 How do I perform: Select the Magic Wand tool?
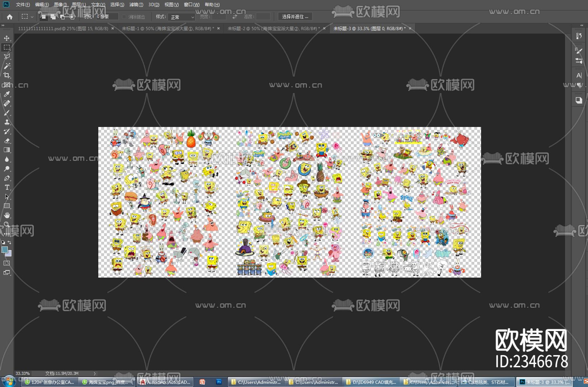[x=7, y=66]
